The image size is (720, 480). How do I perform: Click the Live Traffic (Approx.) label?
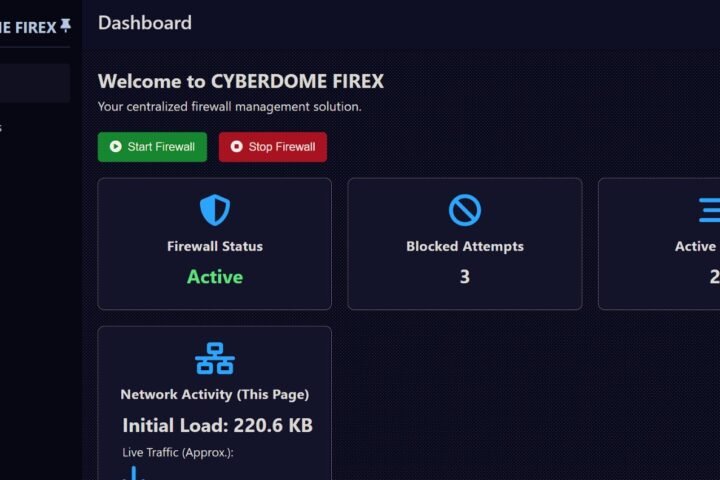click(x=178, y=452)
